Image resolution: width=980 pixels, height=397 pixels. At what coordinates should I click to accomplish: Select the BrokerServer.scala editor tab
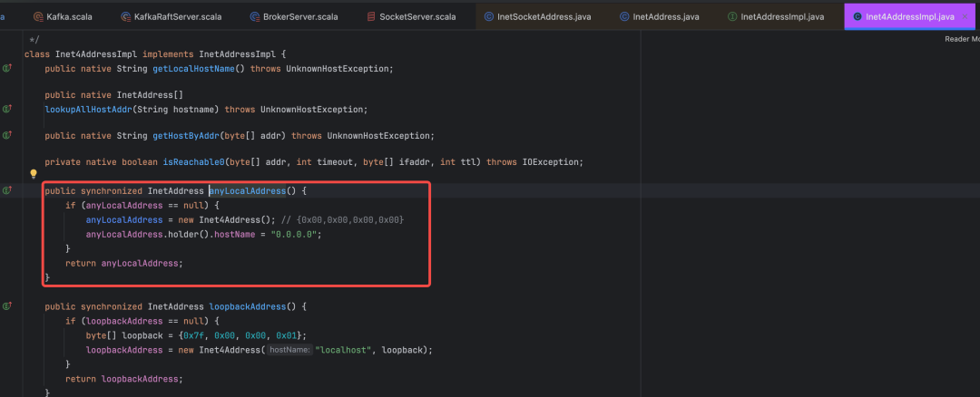point(294,17)
